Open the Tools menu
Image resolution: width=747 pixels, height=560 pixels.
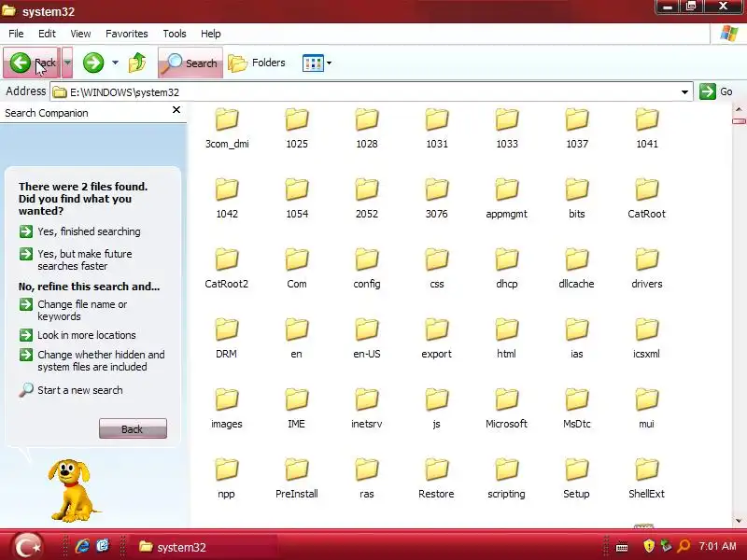point(175,34)
